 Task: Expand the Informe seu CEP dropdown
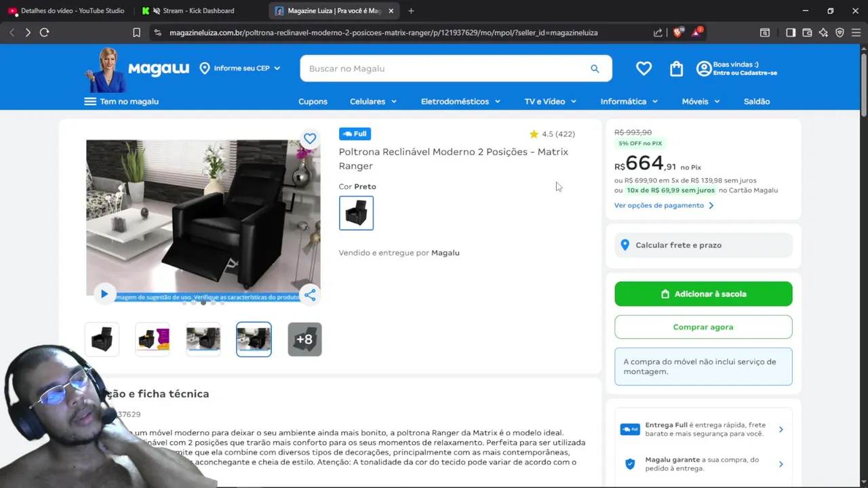pos(240,68)
